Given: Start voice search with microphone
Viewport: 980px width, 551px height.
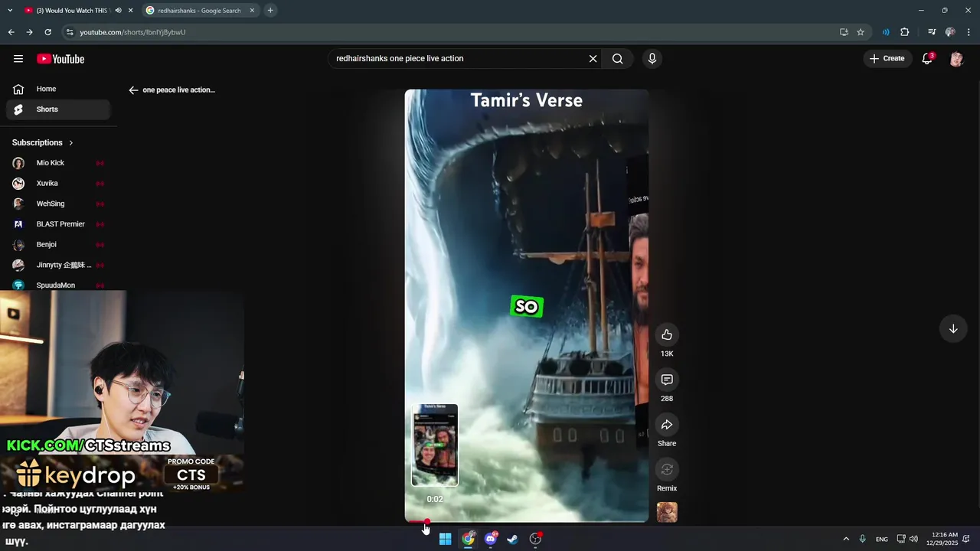Looking at the screenshot, I should 652,58.
